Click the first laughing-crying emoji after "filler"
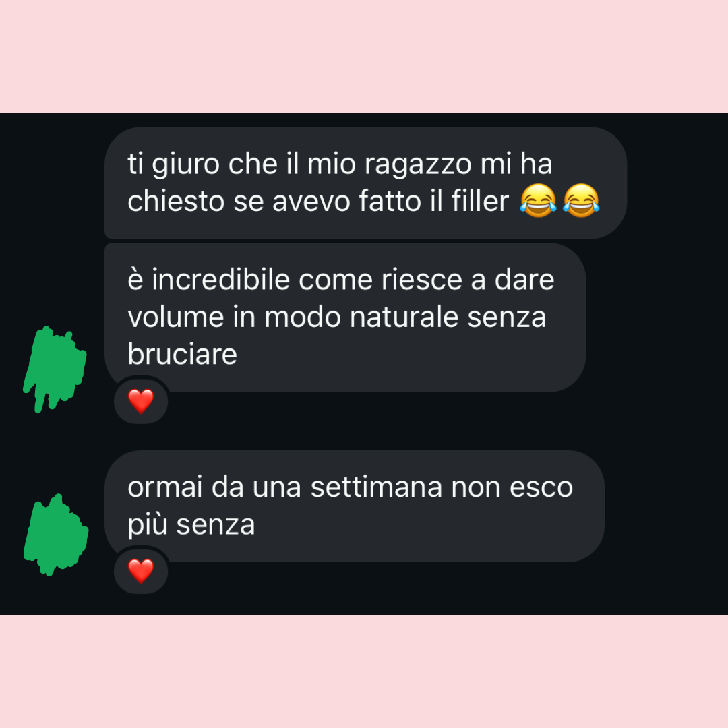This screenshot has width=728, height=728. point(538,201)
